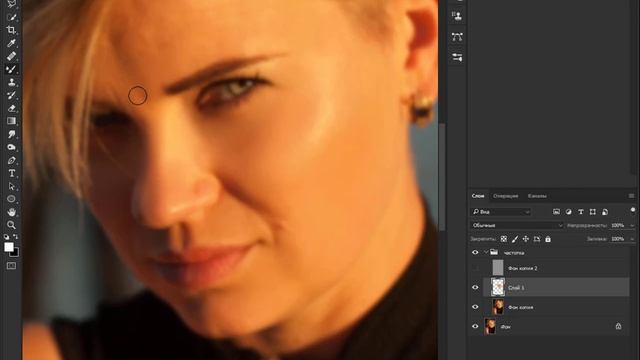The width and height of the screenshot is (640, 360).
Task: Show the 'Фон копия 2' layer
Action: tap(475, 268)
